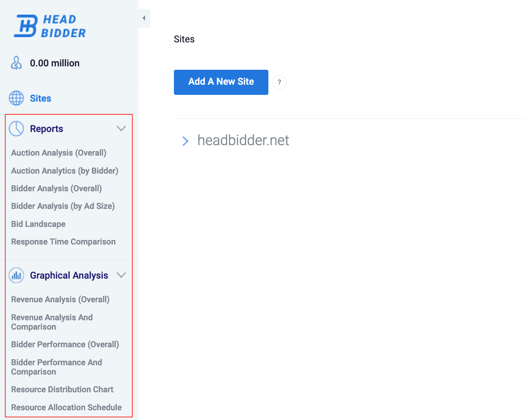Open Resource Distribution Chart
The image size is (524, 420).
tap(62, 390)
